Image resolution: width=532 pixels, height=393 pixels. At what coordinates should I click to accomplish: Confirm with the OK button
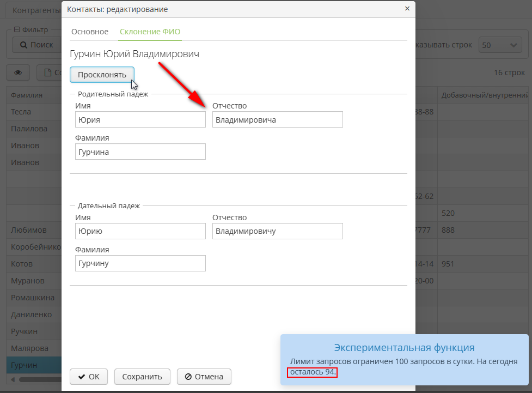[89, 377]
